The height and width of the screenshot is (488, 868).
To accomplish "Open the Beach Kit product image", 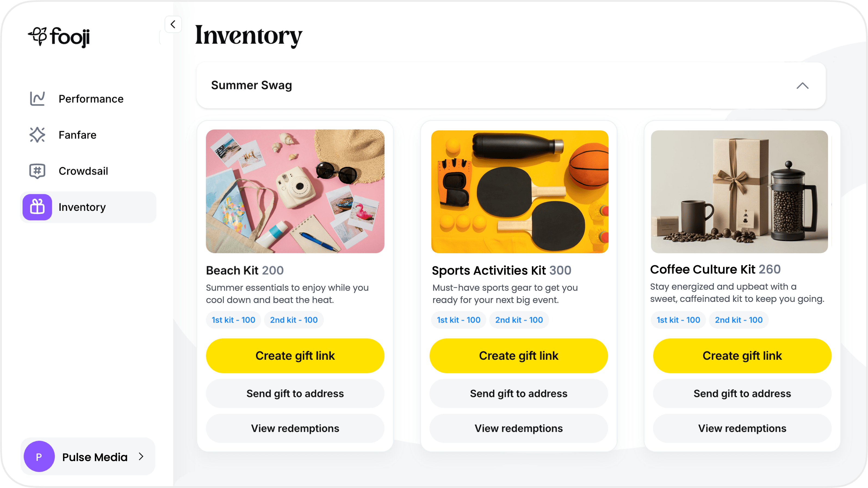I will pyautogui.click(x=295, y=191).
